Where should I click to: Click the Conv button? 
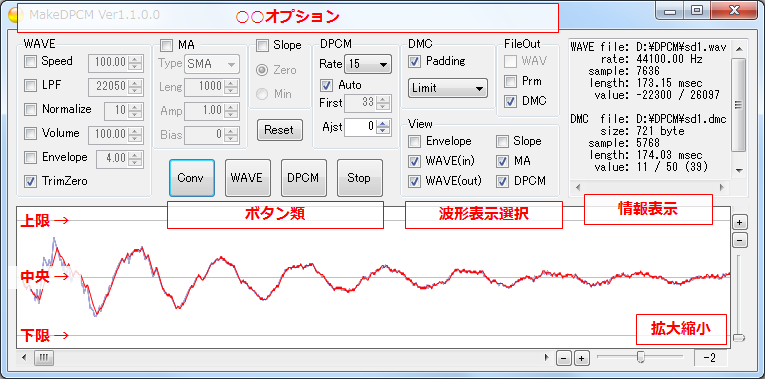click(192, 178)
